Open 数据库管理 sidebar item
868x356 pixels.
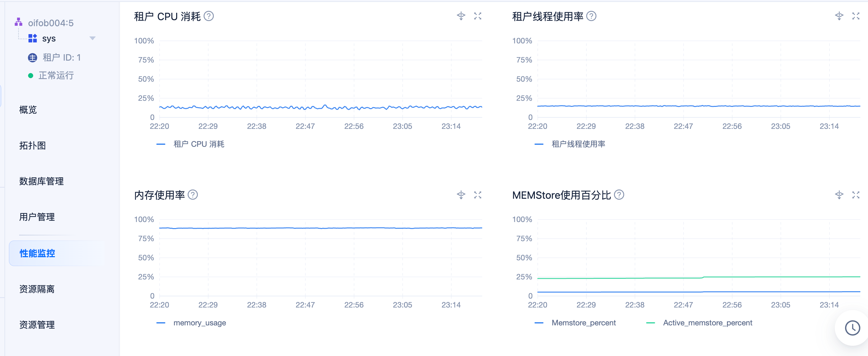coord(41,181)
